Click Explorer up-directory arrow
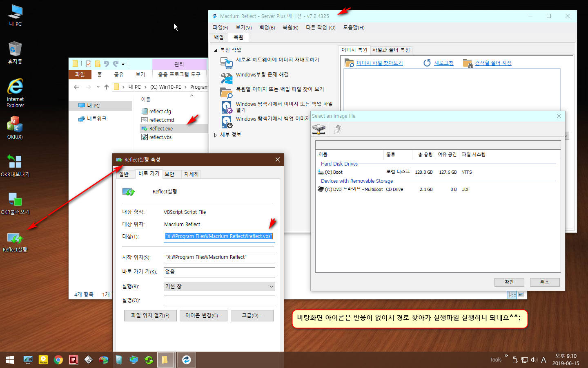 [107, 87]
